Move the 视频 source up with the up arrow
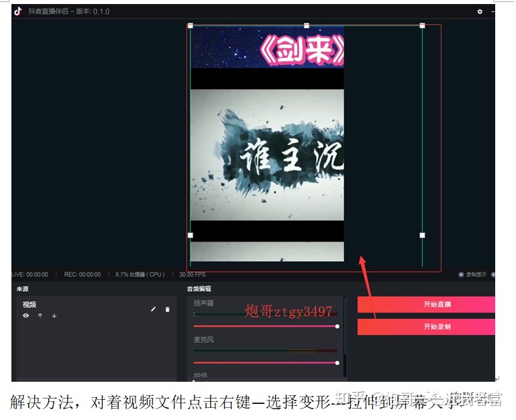Viewport: 516px width, 420px height. (x=40, y=315)
